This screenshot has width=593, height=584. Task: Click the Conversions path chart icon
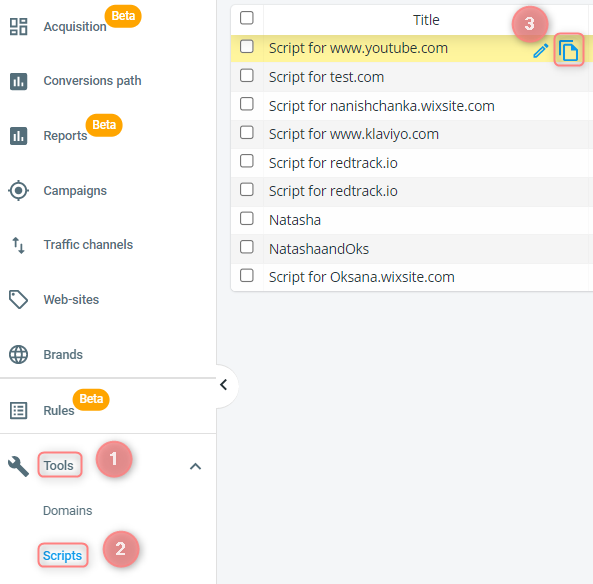pyautogui.click(x=19, y=81)
